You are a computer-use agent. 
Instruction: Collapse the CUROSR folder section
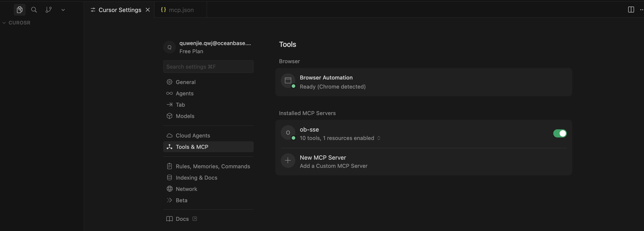[4, 23]
